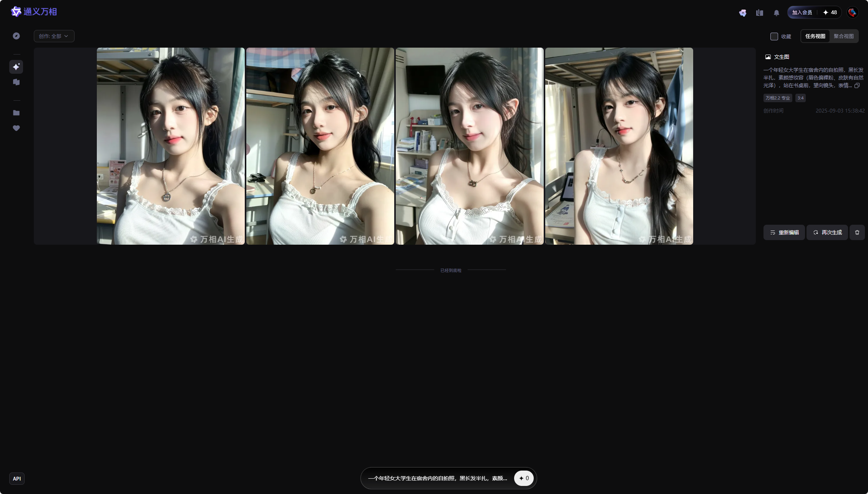Open the tutorial book icon in header
Viewport: 868px width, 494px height.
click(x=759, y=13)
